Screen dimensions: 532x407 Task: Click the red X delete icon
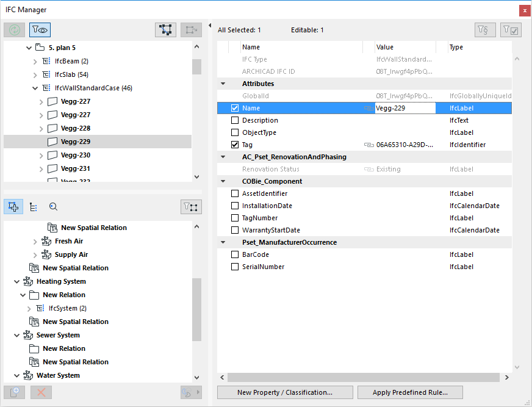[41, 392]
